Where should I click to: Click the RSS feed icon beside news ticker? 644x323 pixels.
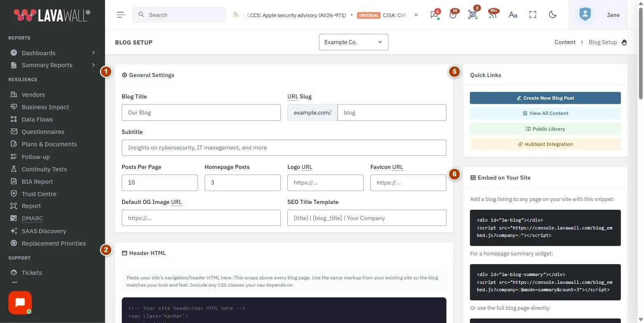coord(236,15)
